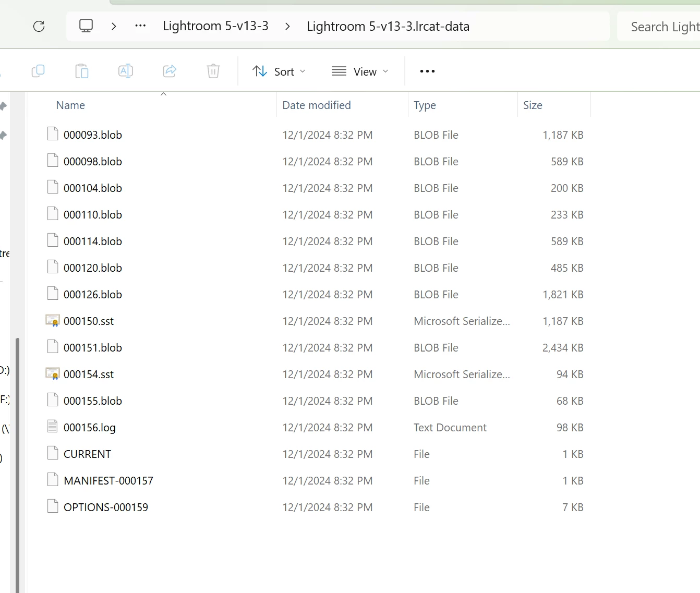Click the file name 000104.blob
Viewport: 700px width, 593px height.
(x=93, y=188)
